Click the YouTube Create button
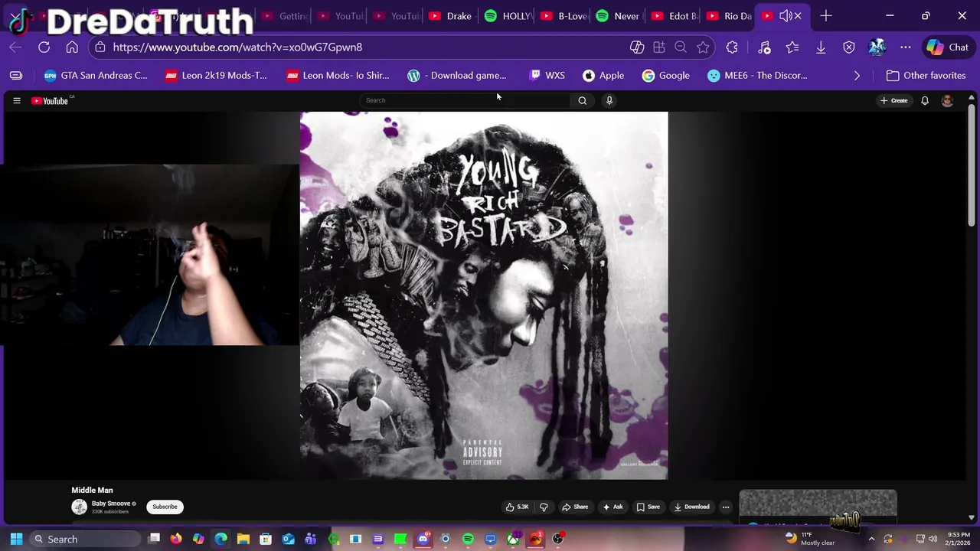Image resolution: width=980 pixels, height=551 pixels. click(894, 101)
